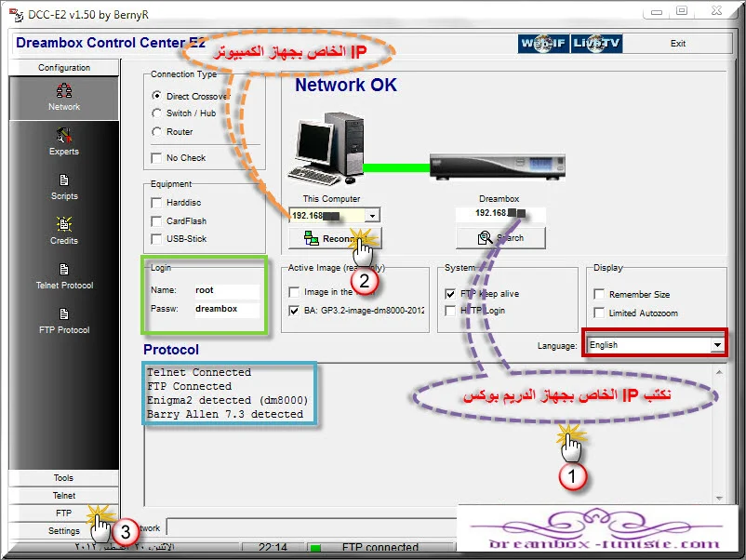
Task: Enable the Harddisc checkbox
Action: [x=156, y=203]
